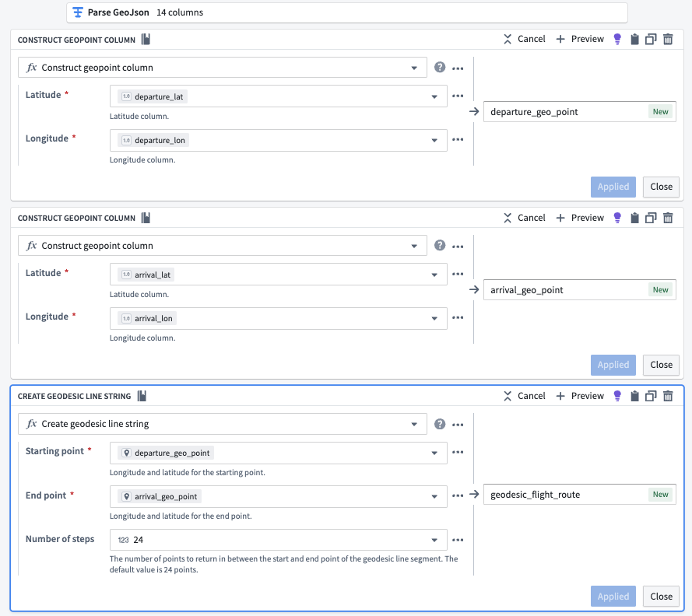The width and height of the screenshot is (692, 616).
Task: Open help for the Create geodesic line string function
Action: pyautogui.click(x=440, y=424)
